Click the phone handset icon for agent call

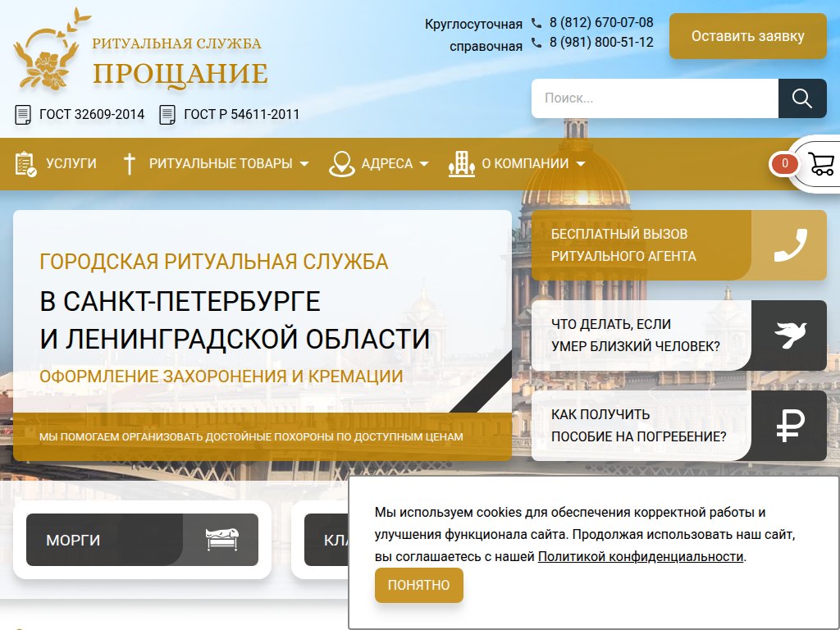[790, 245]
